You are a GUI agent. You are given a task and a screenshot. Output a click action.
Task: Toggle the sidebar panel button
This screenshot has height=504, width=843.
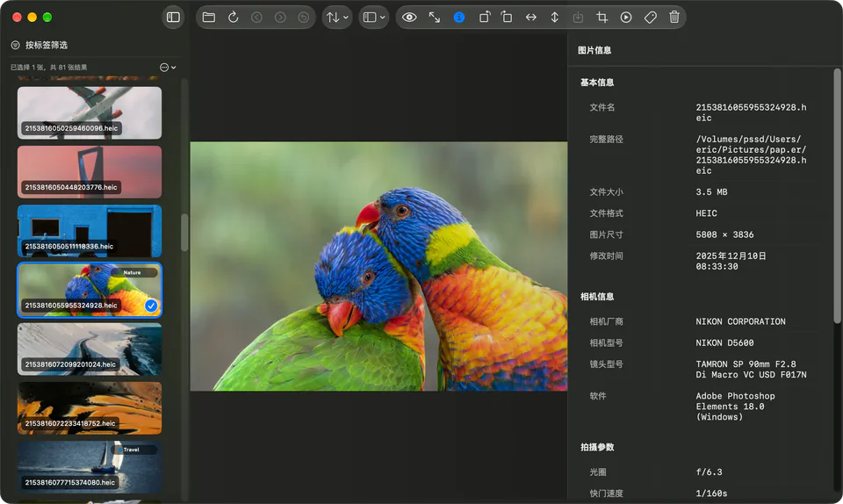pyautogui.click(x=173, y=18)
